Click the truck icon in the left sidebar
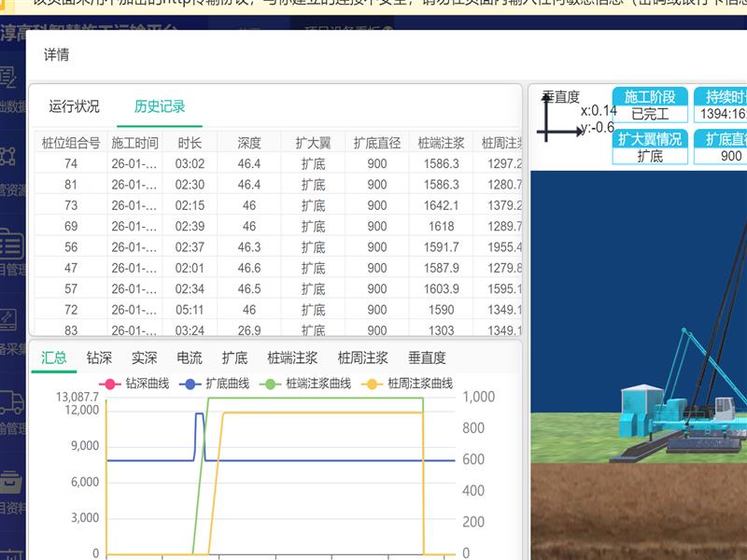The image size is (747, 560). tap(9, 403)
